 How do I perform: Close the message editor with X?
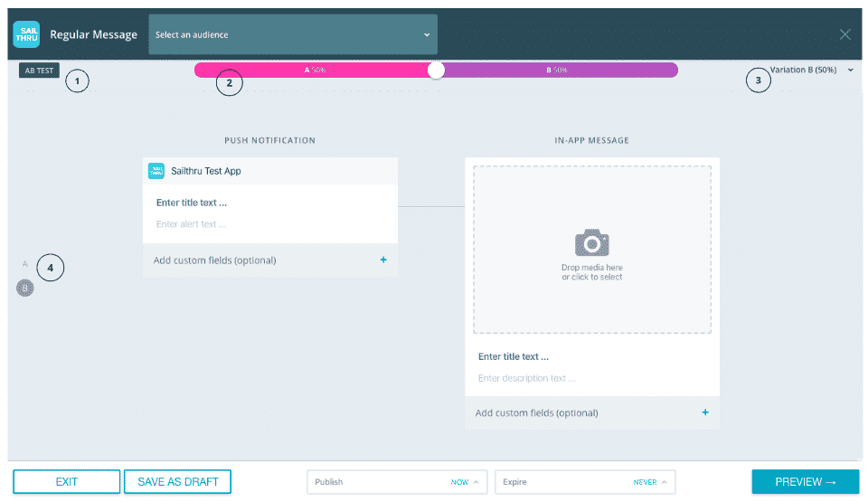(x=845, y=34)
